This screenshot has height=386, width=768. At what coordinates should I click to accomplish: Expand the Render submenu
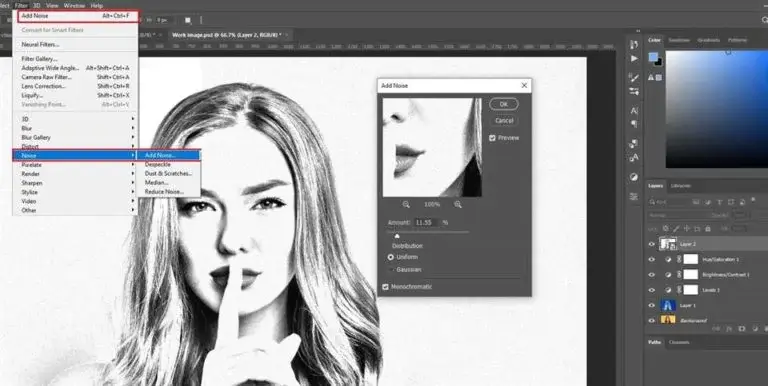coord(75,174)
